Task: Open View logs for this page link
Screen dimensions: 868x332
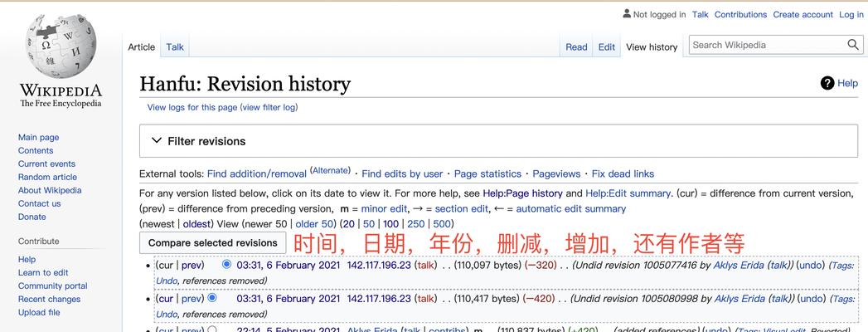Action: click(x=192, y=107)
